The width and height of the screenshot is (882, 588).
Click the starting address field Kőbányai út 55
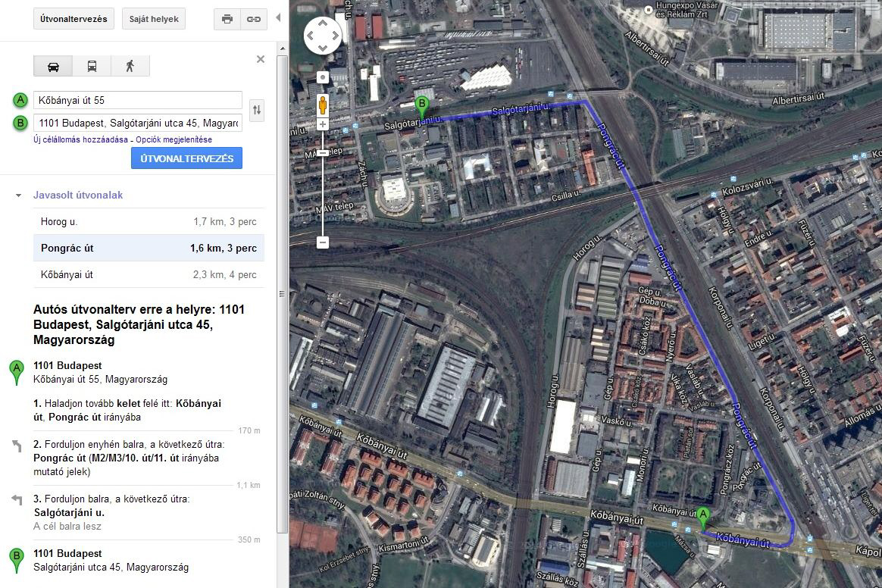137,100
